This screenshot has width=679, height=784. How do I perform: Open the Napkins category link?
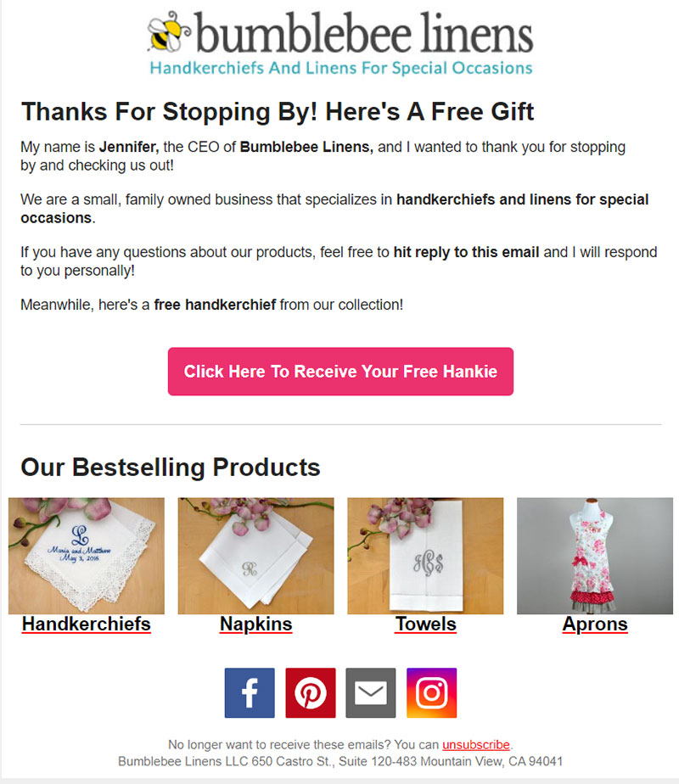256,624
